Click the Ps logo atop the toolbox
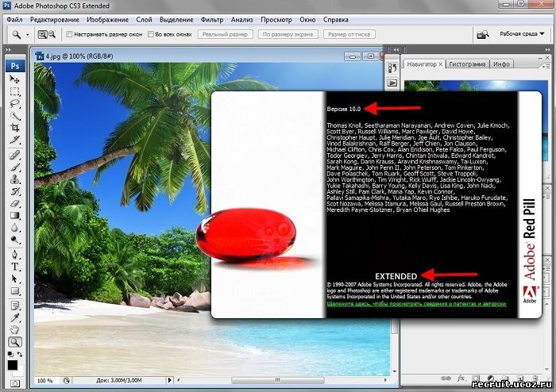This screenshot has height=392, width=556. [15, 66]
